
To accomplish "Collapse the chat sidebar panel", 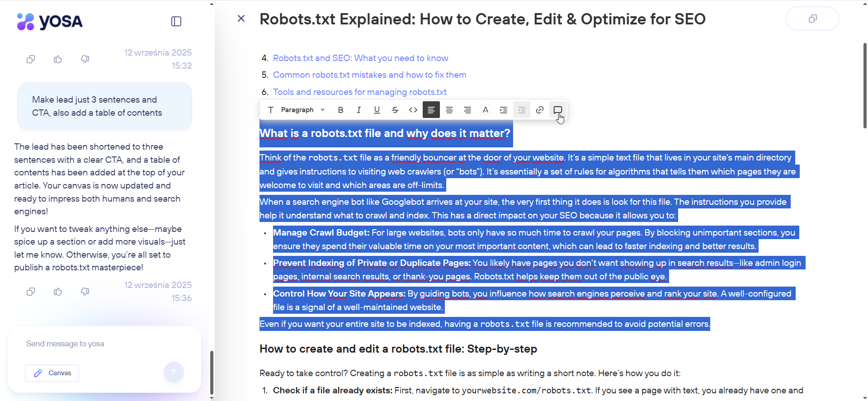I will [176, 21].
